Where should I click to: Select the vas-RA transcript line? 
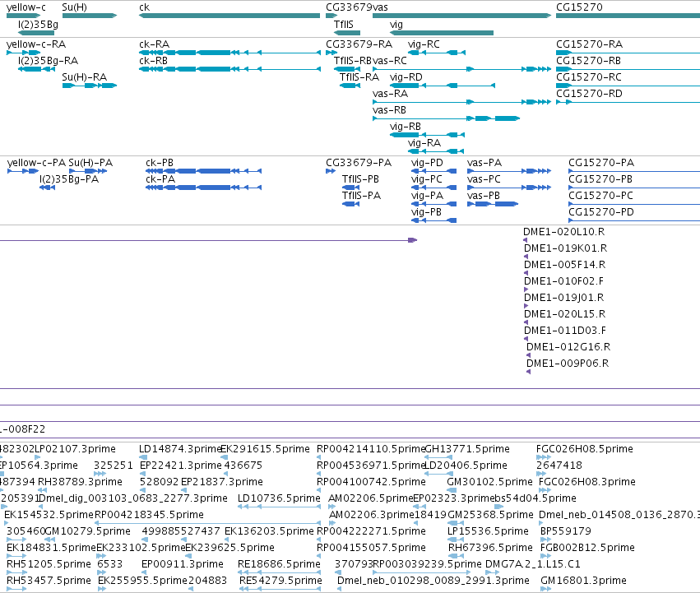coord(461,102)
